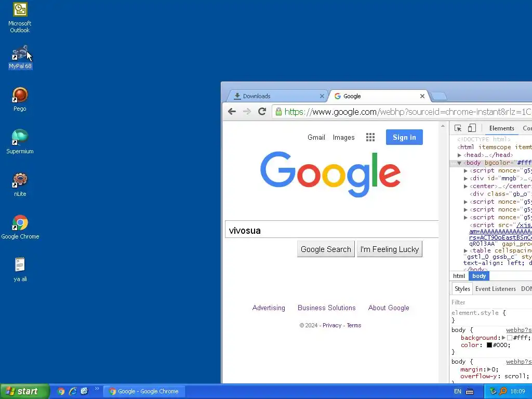Activate DevTools inspect element picker
The height and width of the screenshot is (399, 532).
pyautogui.click(x=458, y=128)
